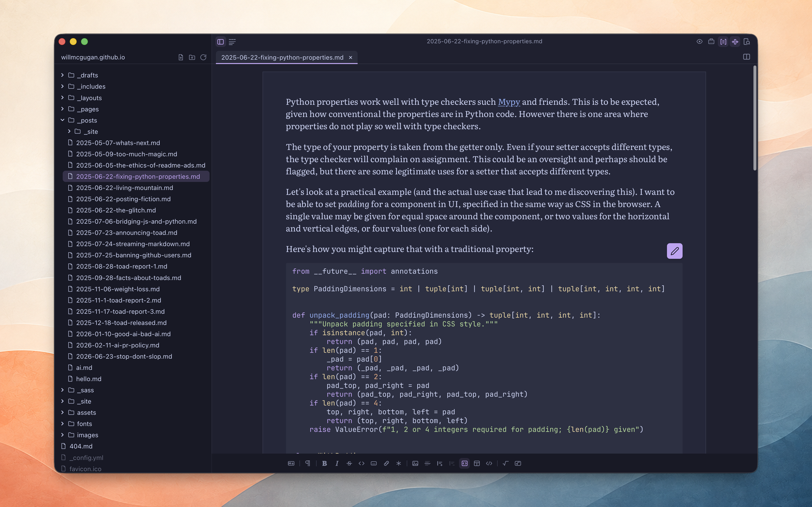
Task: Insert a table using the toolbar
Action: click(476, 463)
